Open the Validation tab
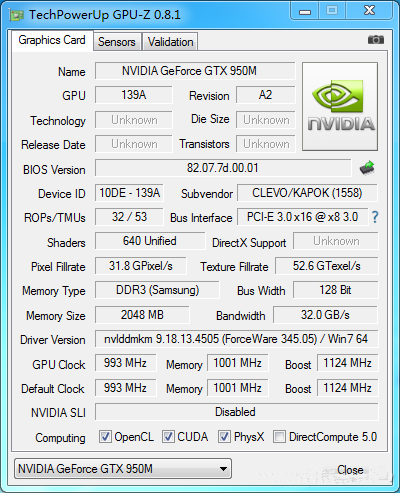 point(170,42)
